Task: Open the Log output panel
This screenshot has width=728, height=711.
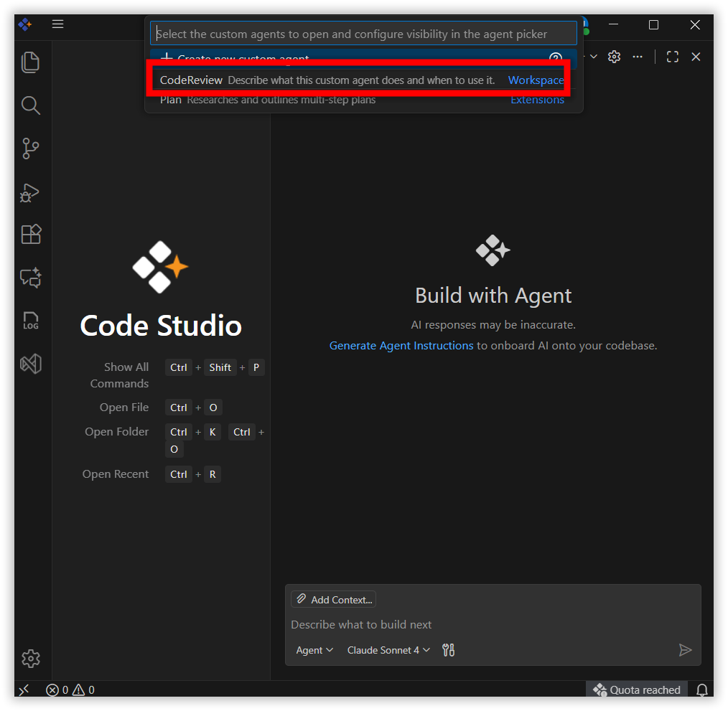Action: click(x=30, y=321)
